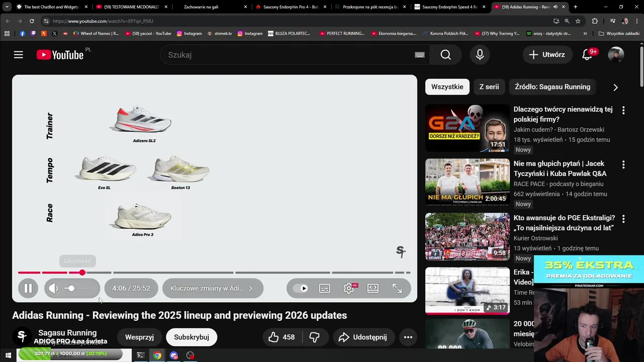Viewport: 644px width, 362px height.
Task: Click the video progress bar scrubber
Action: (x=82, y=273)
